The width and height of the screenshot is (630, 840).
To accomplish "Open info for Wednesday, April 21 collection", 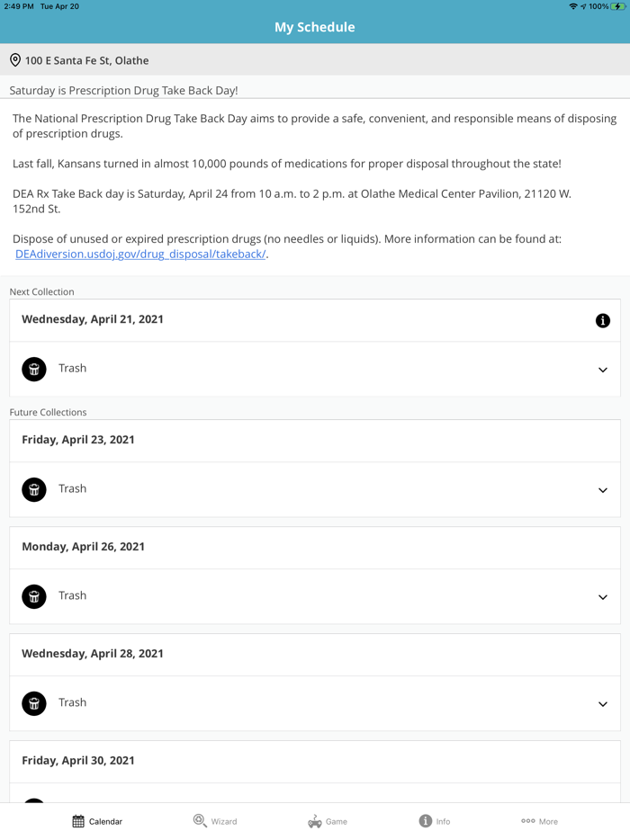I will (602, 320).
